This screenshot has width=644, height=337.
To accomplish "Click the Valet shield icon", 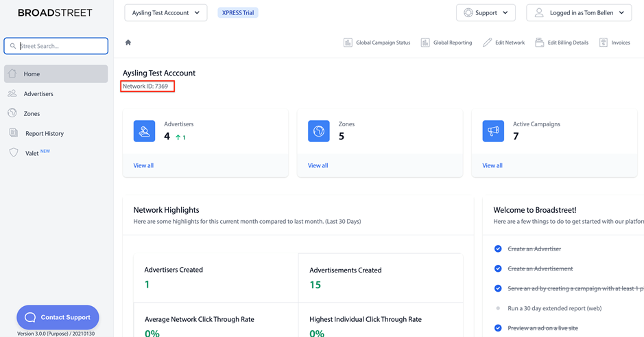I will pyautogui.click(x=14, y=152).
